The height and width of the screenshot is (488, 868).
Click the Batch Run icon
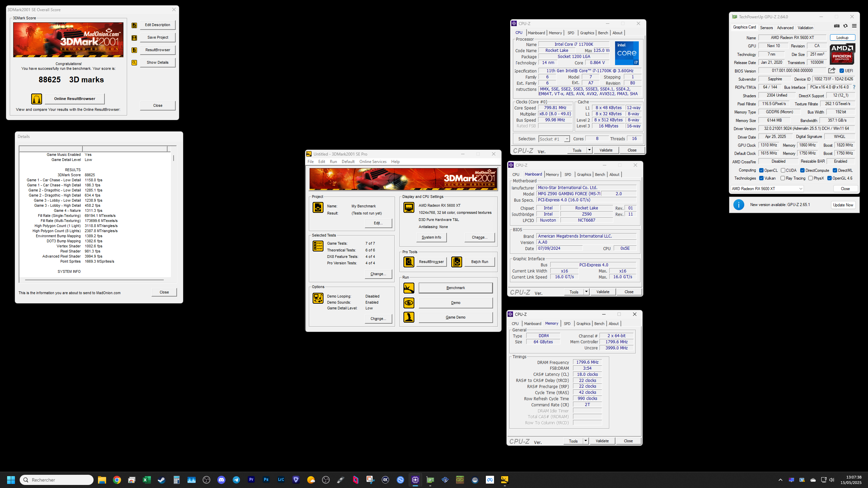457,262
